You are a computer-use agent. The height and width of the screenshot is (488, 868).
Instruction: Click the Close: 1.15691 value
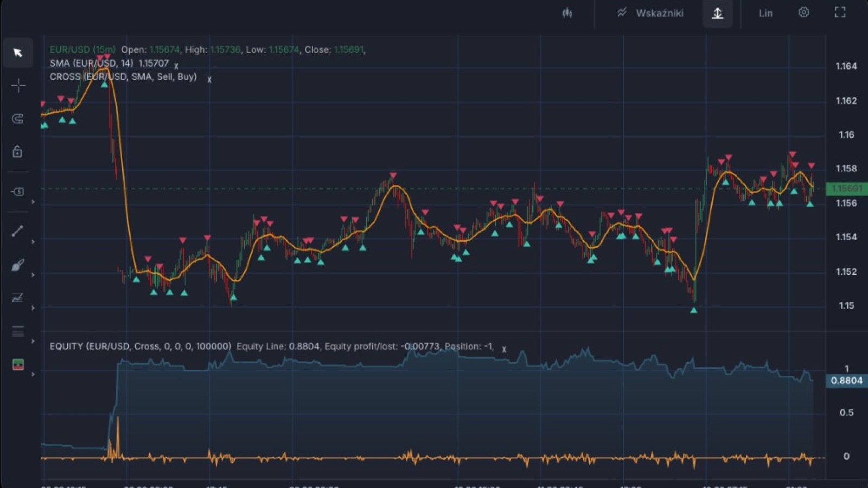tap(348, 49)
